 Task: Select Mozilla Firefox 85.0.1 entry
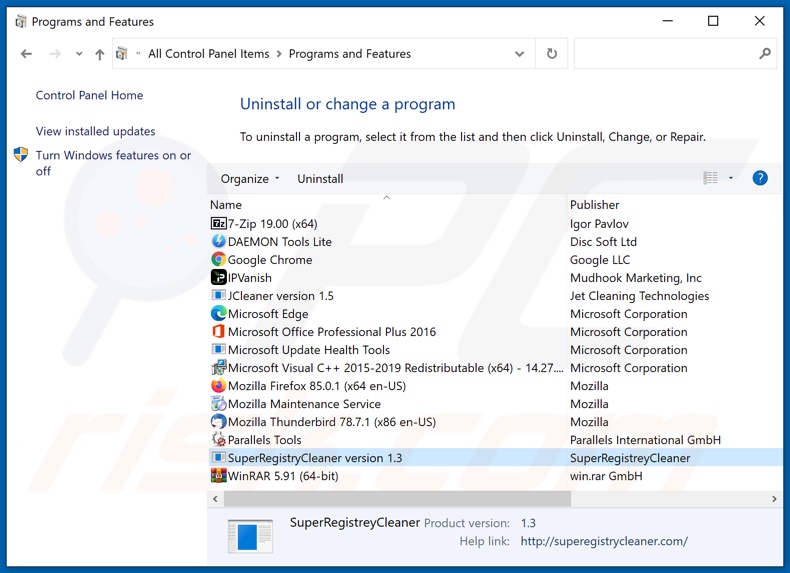click(317, 386)
